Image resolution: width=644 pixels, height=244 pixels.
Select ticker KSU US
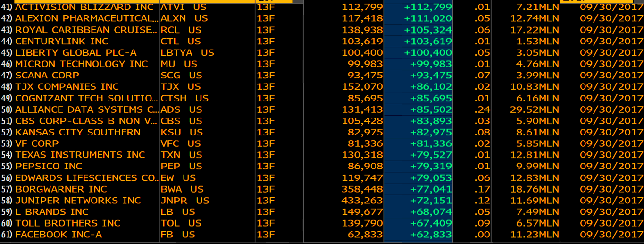182,132
